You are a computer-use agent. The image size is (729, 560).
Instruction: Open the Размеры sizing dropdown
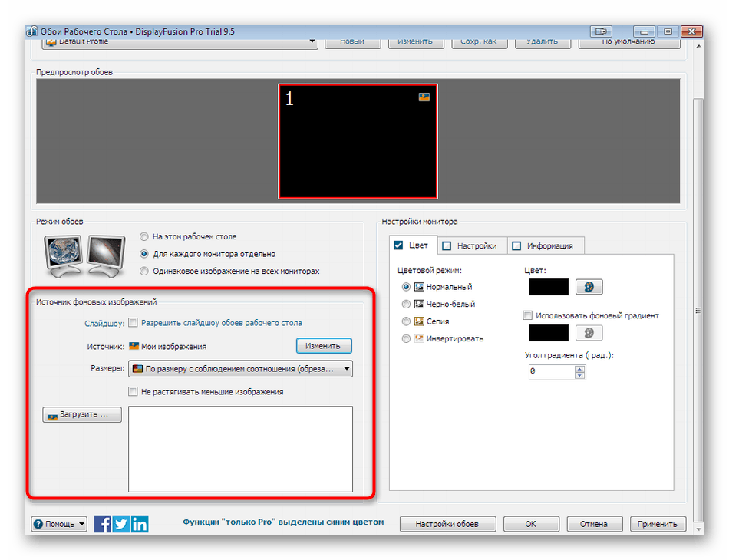(347, 368)
